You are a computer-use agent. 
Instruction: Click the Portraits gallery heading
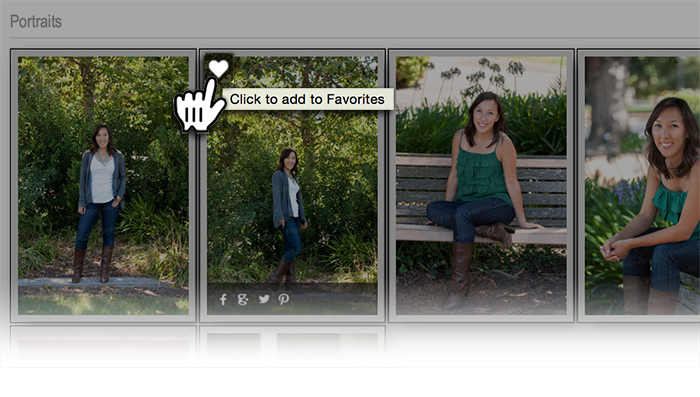click(36, 21)
